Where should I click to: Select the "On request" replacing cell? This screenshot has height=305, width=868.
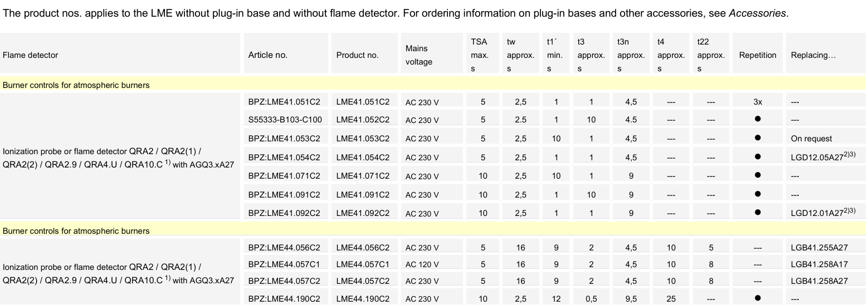(x=811, y=139)
